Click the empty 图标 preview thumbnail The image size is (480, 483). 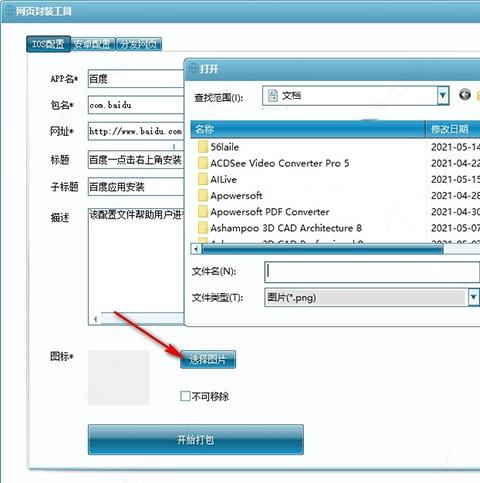118,378
